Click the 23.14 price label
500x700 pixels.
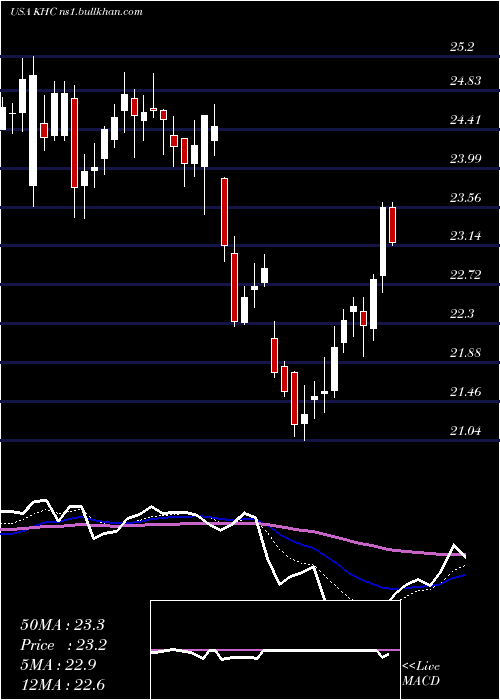[466, 236]
